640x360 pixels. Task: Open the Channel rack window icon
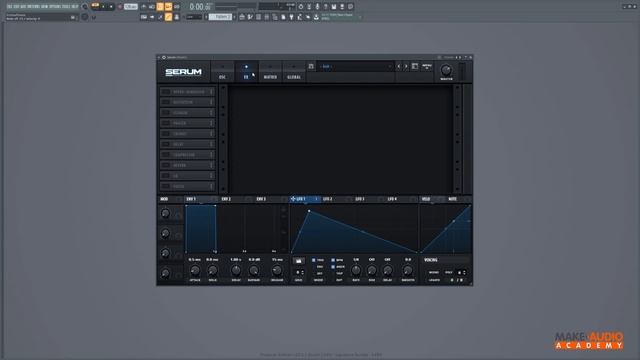(x=258, y=17)
